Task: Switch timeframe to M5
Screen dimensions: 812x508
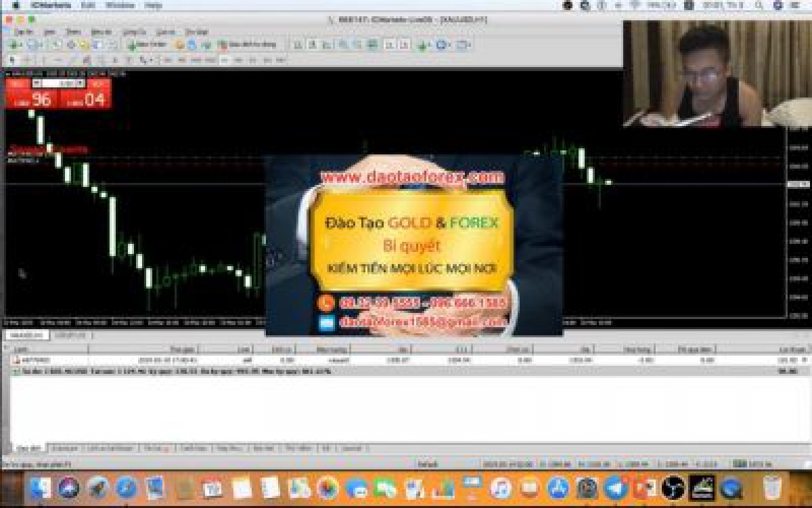Action: [x=181, y=60]
